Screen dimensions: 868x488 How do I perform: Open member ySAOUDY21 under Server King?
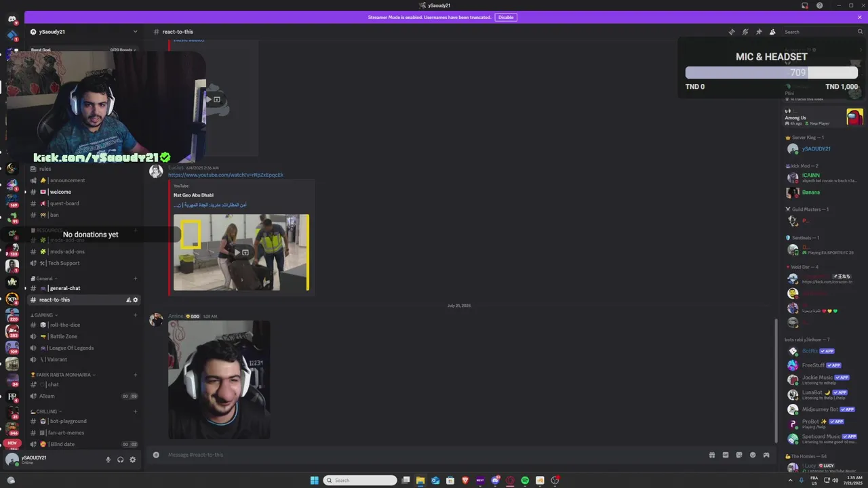(816, 148)
